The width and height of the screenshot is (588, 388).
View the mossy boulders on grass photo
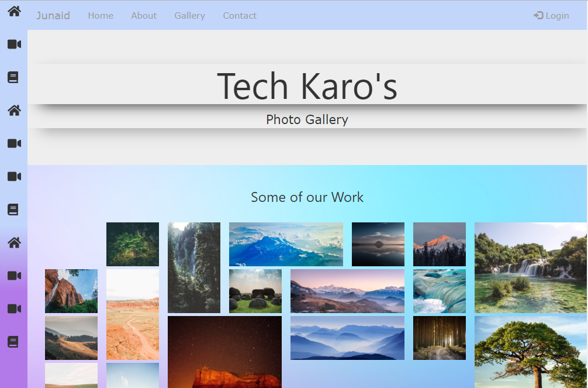[x=255, y=291]
